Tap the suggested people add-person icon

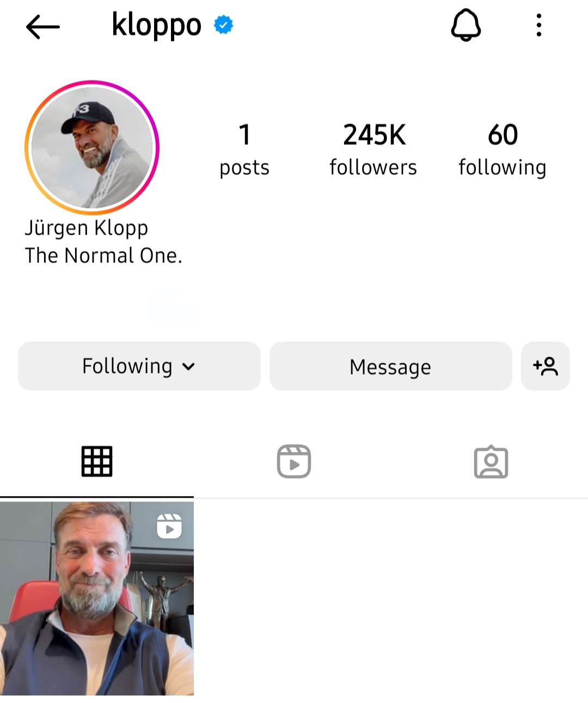point(545,366)
